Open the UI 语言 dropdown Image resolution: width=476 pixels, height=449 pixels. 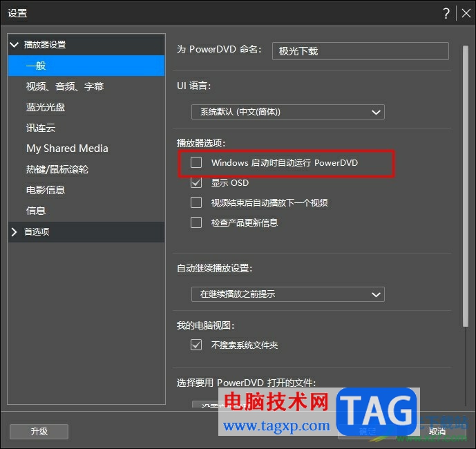click(x=288, y=112)
